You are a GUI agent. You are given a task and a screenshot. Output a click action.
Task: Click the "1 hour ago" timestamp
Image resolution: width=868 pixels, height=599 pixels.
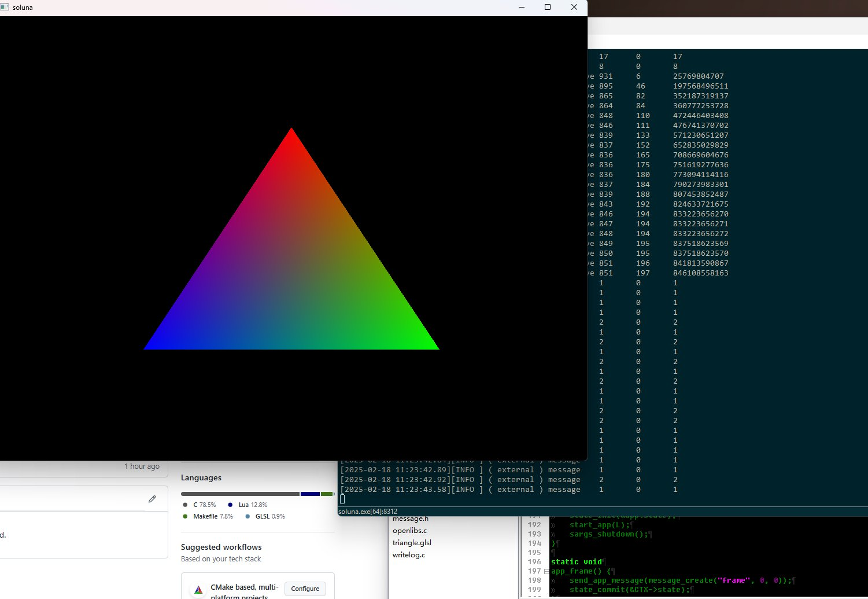coord(142,466)
